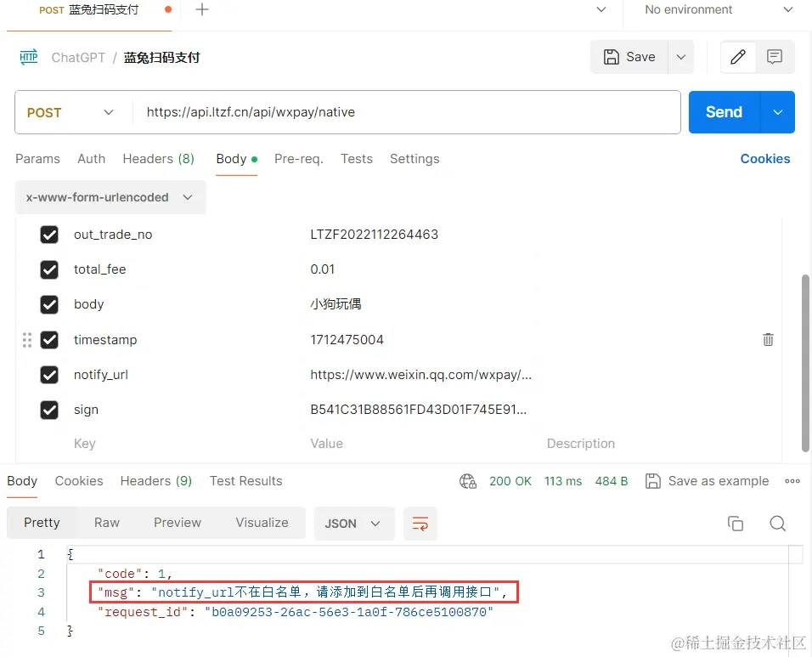This screenshot has height=657, width=812.
Task: Click the pencil edit icon
Action: pyautogui.click(x=738, y=57)
